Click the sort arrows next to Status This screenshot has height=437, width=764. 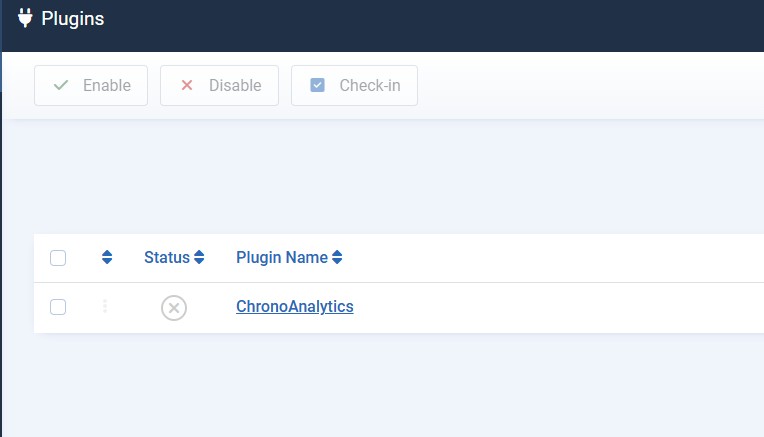tap(199, 258)
